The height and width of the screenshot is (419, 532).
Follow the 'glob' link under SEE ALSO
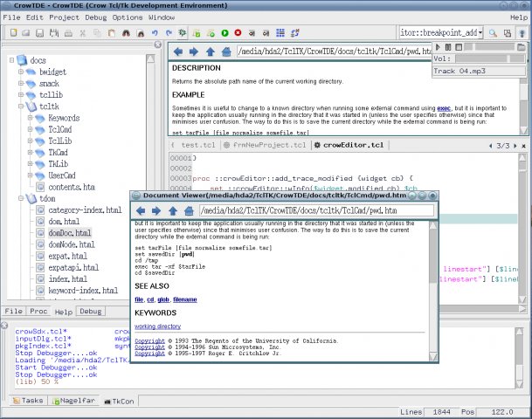click(163, 299)
